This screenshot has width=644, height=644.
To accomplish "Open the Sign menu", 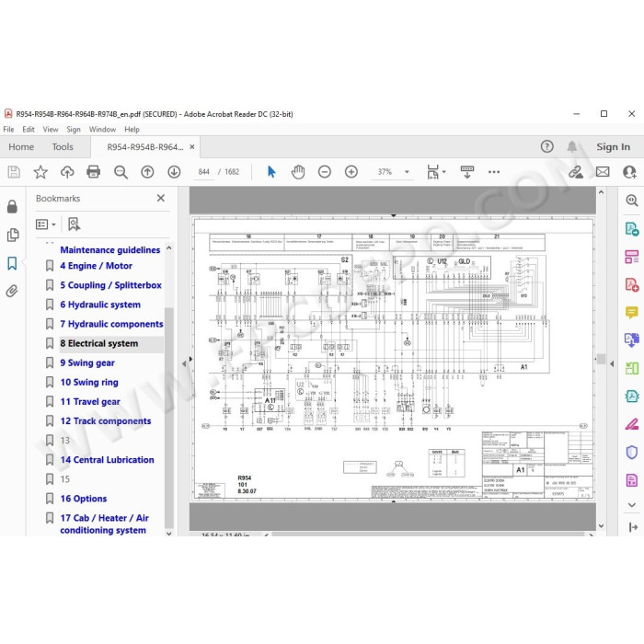I will [x=74, y=130].
